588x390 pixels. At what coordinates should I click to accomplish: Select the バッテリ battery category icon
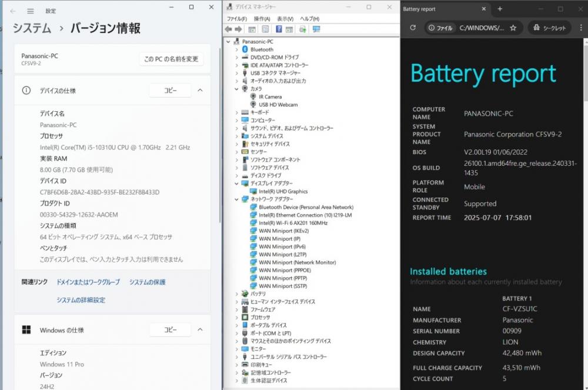(245, 294)
